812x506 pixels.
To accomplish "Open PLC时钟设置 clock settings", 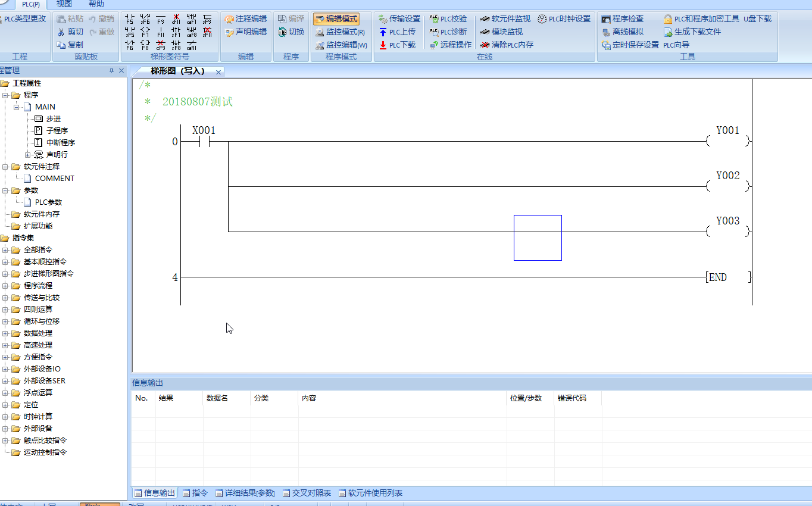I will point(564,19).
